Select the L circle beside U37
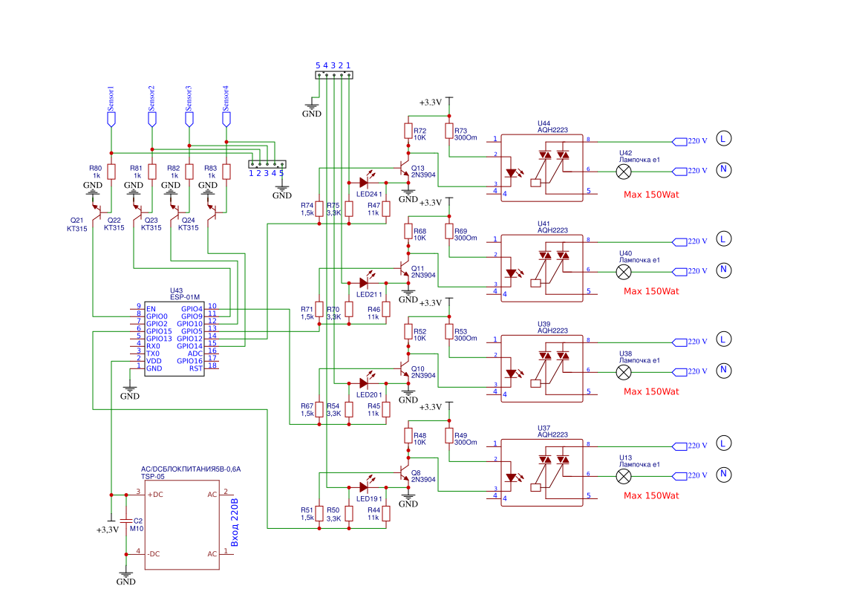Image resolution: width=868 pixels, height=615 pixels. click(x=723, y=443)
